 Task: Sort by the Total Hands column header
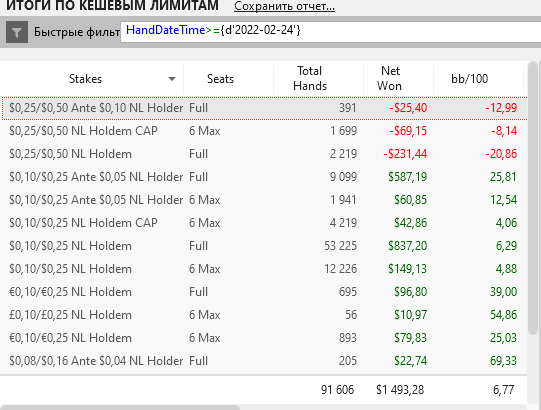click(x=310, y=78)
